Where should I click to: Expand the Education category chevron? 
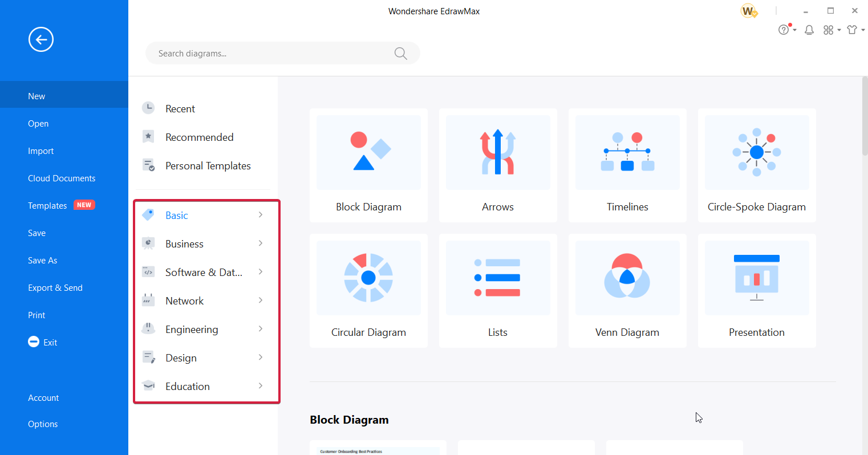(261, 386)
